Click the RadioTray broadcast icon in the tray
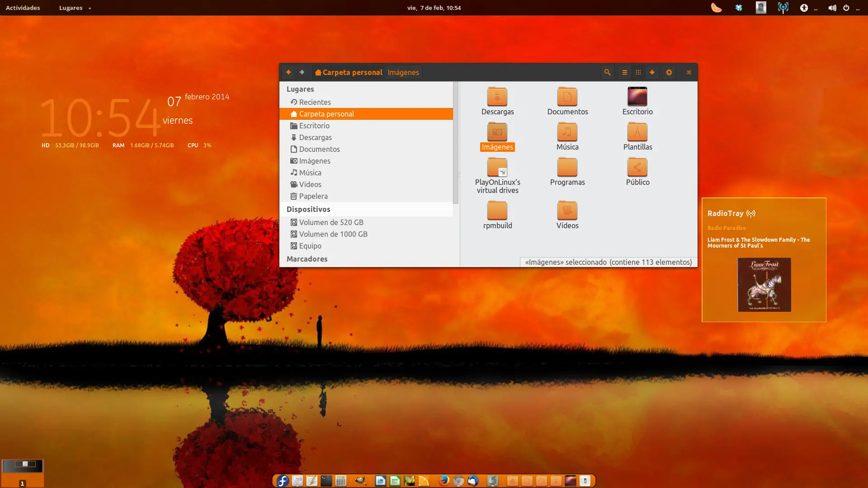This screenshot has height=488, width=868. [783, 8]
